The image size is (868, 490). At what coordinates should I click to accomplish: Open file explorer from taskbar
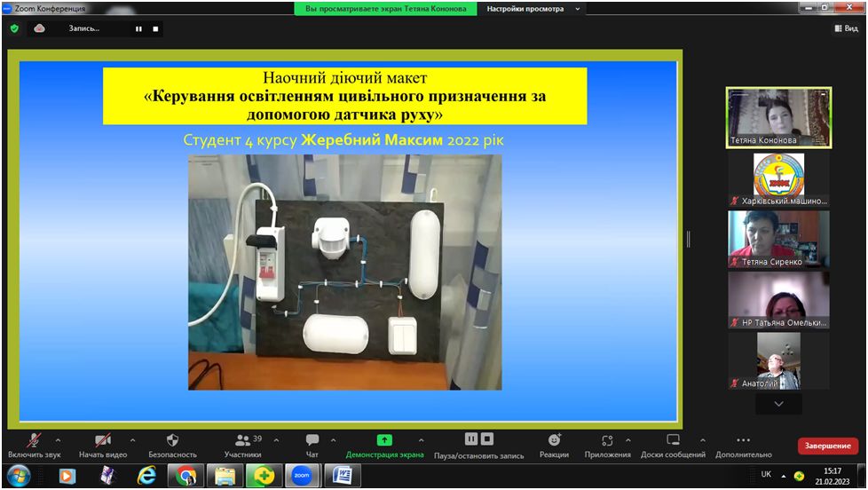(225, 476)
